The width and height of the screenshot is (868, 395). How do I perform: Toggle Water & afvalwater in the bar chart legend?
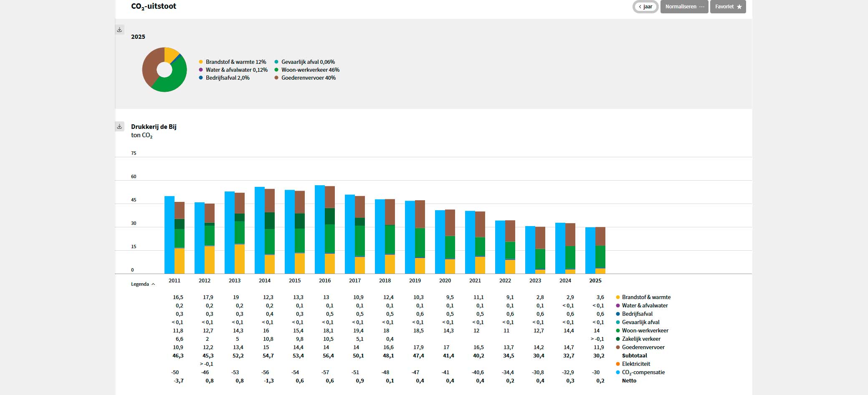(642, 306)
